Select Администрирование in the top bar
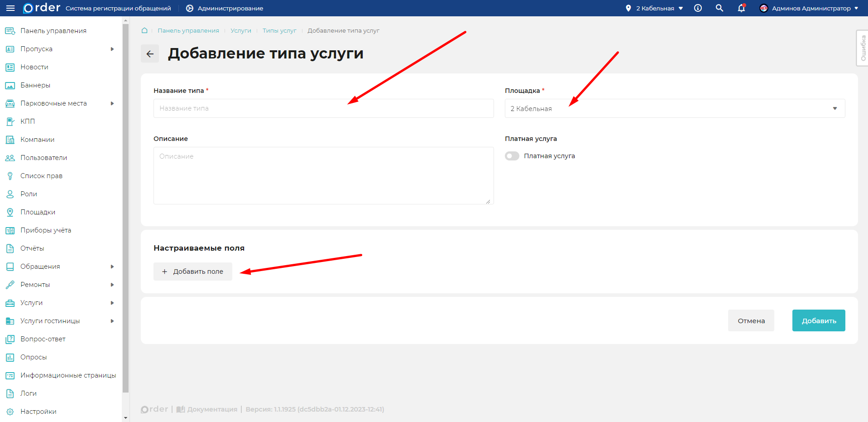Viewport: 868px width, 422px height. click(224, 8)
